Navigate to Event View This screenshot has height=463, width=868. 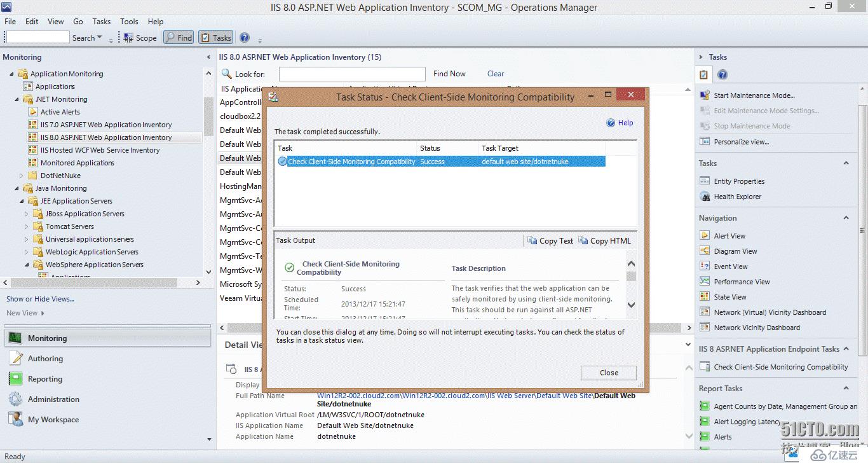tap(731, 266)
